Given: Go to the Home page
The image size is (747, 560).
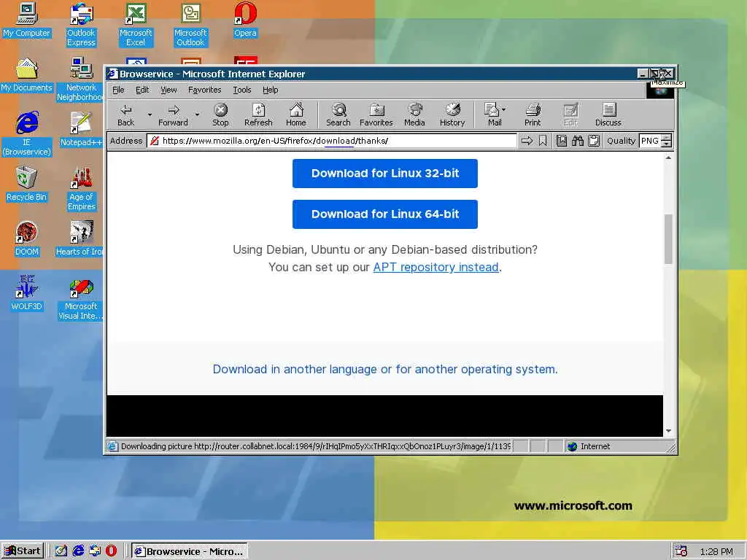Looking at the screenshot, I should [296, 114].
